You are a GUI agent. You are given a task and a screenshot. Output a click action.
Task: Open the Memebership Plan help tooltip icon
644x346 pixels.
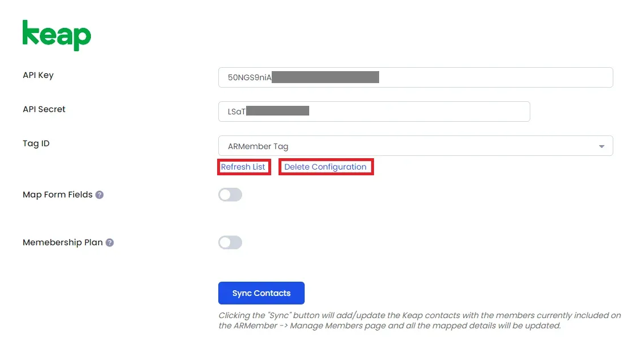click(x=110, y=243)
